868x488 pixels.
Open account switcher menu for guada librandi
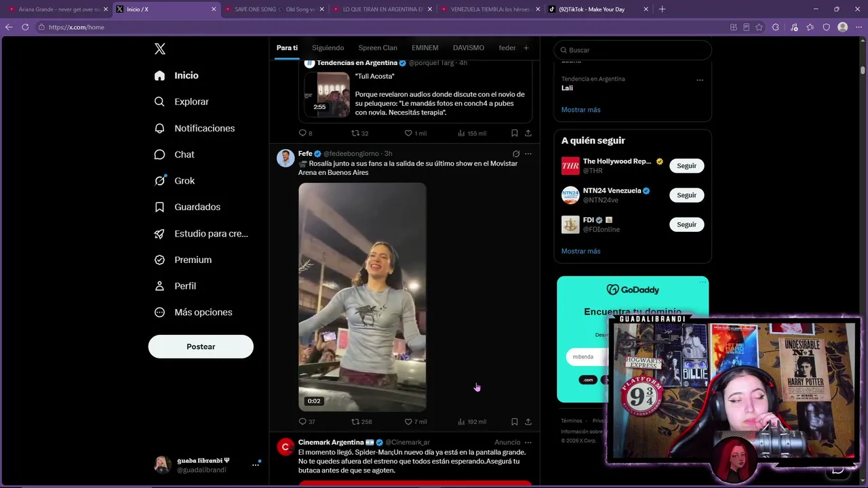(x=256, y=464)
